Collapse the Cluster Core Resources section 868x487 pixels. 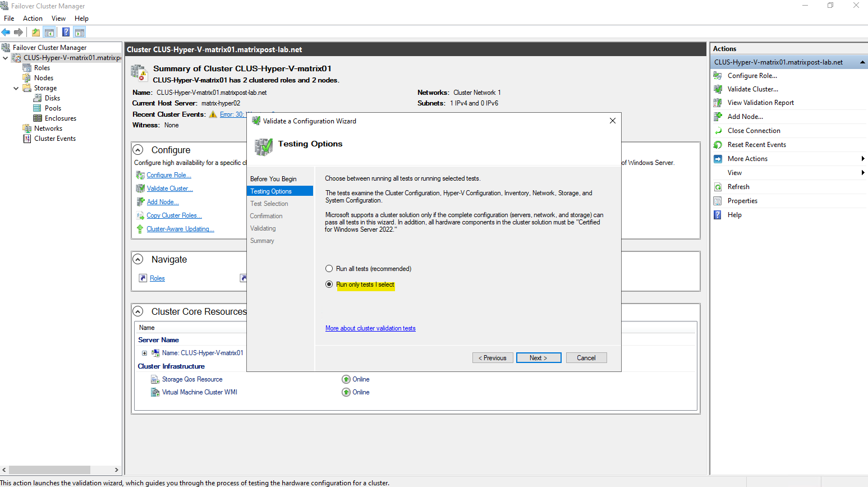point(138,311)
